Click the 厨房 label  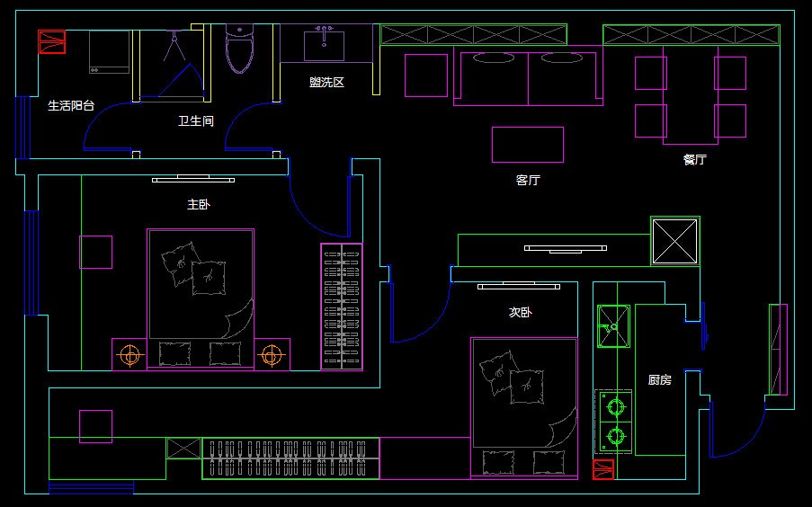[659, 379]
